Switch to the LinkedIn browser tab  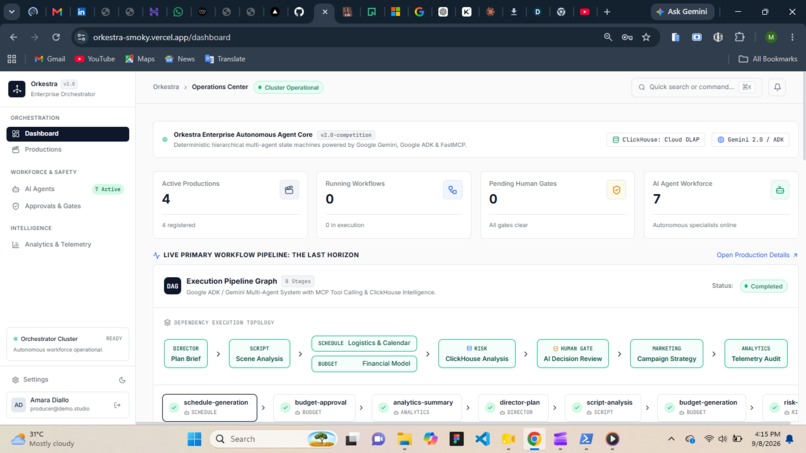point(81,12)
